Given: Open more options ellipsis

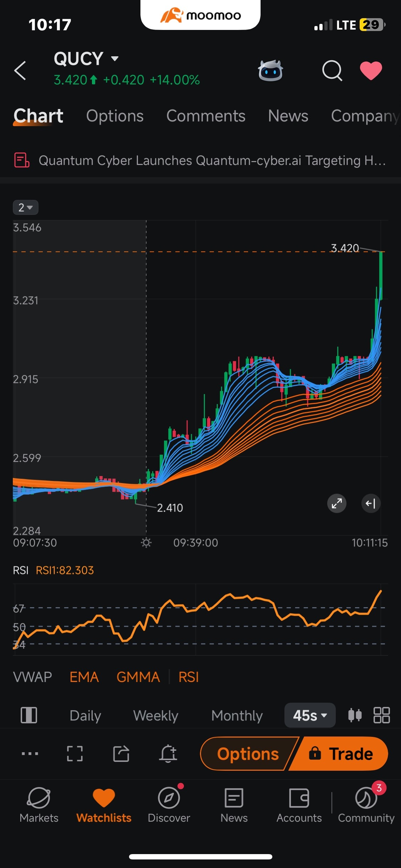Looking at the screenshot, I should point(30,754).
